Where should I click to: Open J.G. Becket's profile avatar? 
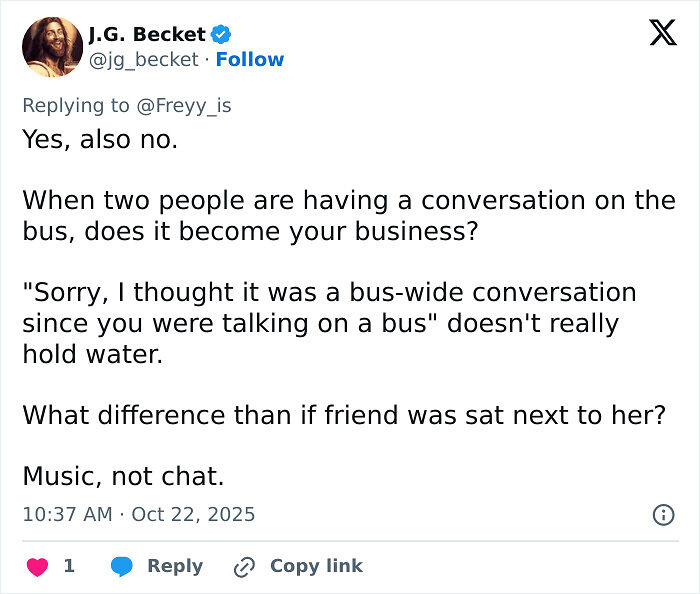[52, 46]
